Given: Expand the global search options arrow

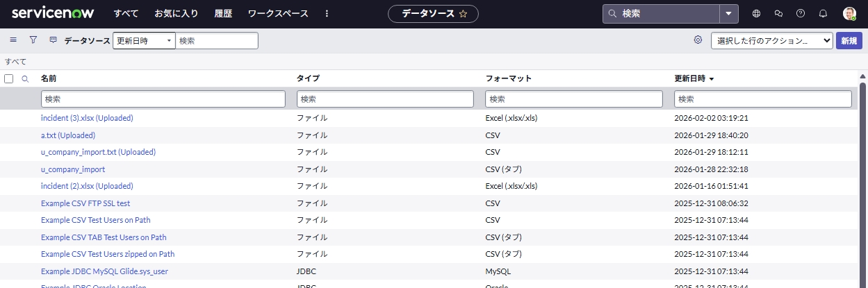Looking at the screenshot, I should point(728,13).
